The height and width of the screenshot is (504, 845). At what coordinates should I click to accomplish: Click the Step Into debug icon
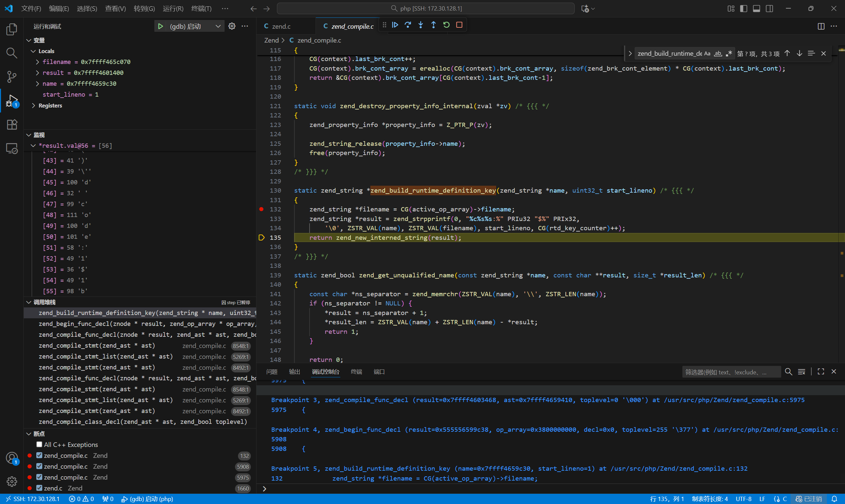[421, 25]
